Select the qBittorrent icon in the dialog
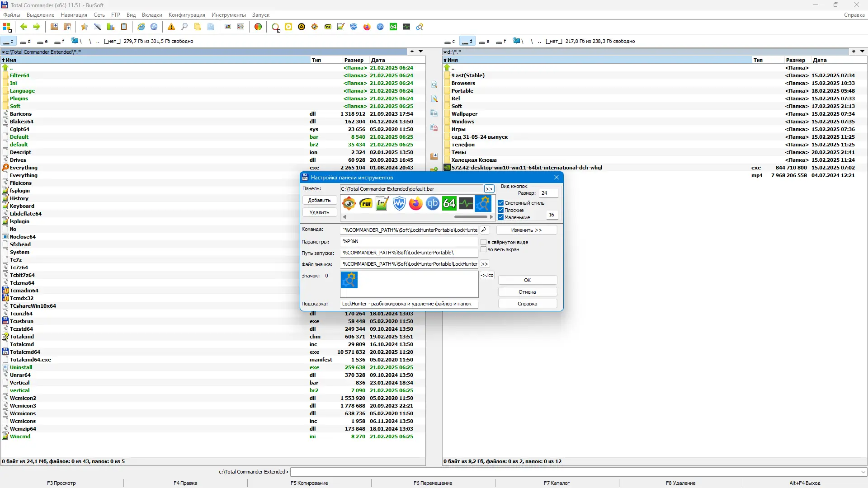 pyautogui.click(x=432, y=204)
